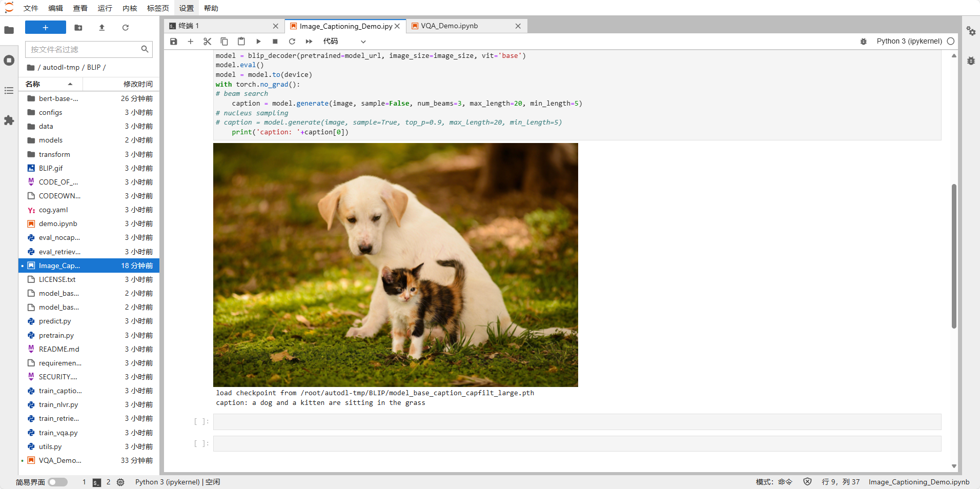Toggle the 简易界面 switch
The width and height of the screenshot is (980, 489).
(58, 482)
